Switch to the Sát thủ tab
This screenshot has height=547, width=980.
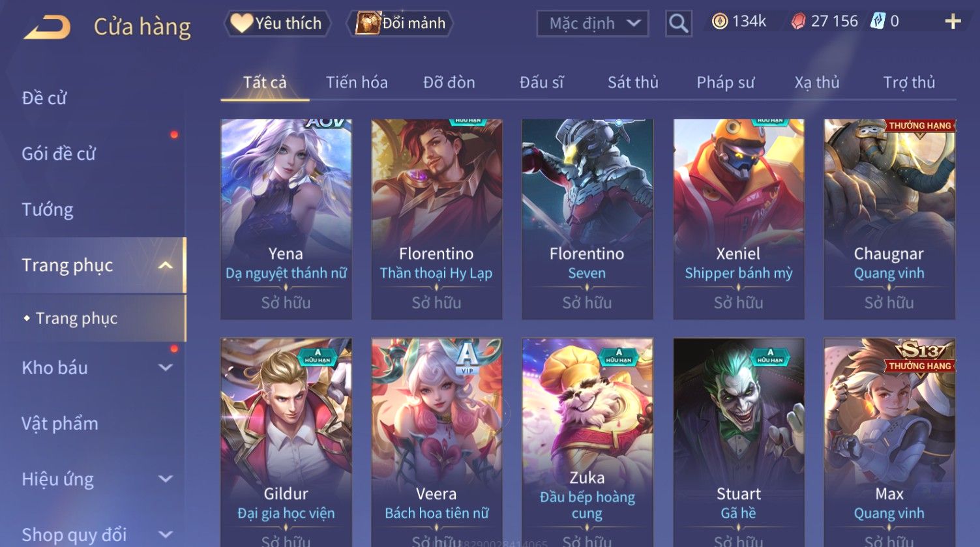pyautogui.click(x=632, y=83)
